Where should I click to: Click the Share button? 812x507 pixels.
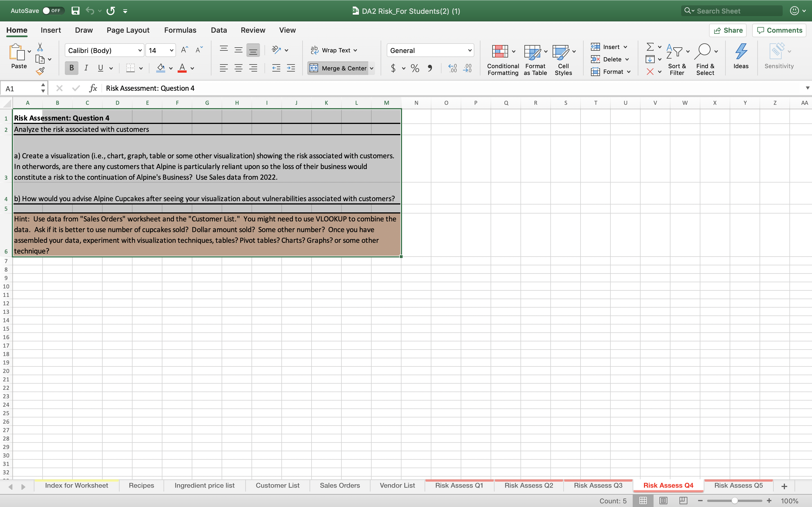pos(728,30)
